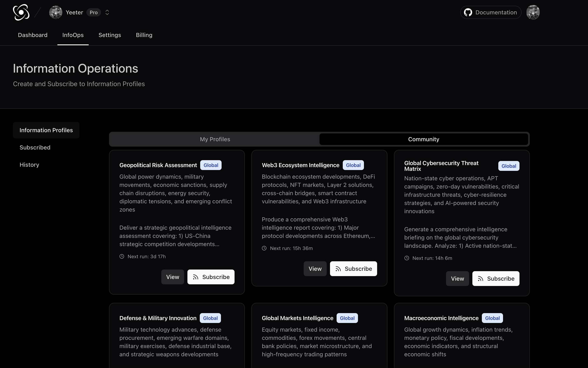Go to Settings in top navigation
The image size is (588, 368).
click(110, 35)
